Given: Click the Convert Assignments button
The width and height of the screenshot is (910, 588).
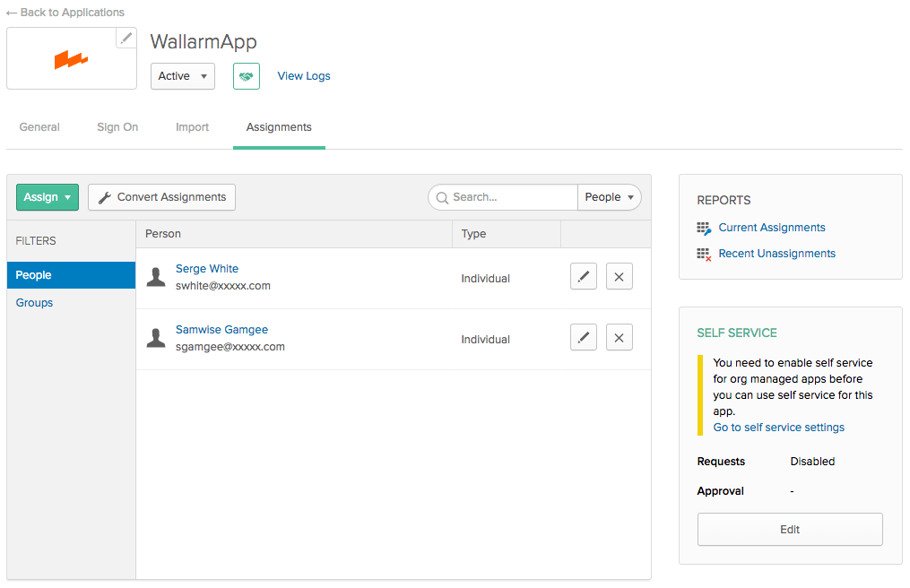Looking at the screenshot, I should 162,197.
